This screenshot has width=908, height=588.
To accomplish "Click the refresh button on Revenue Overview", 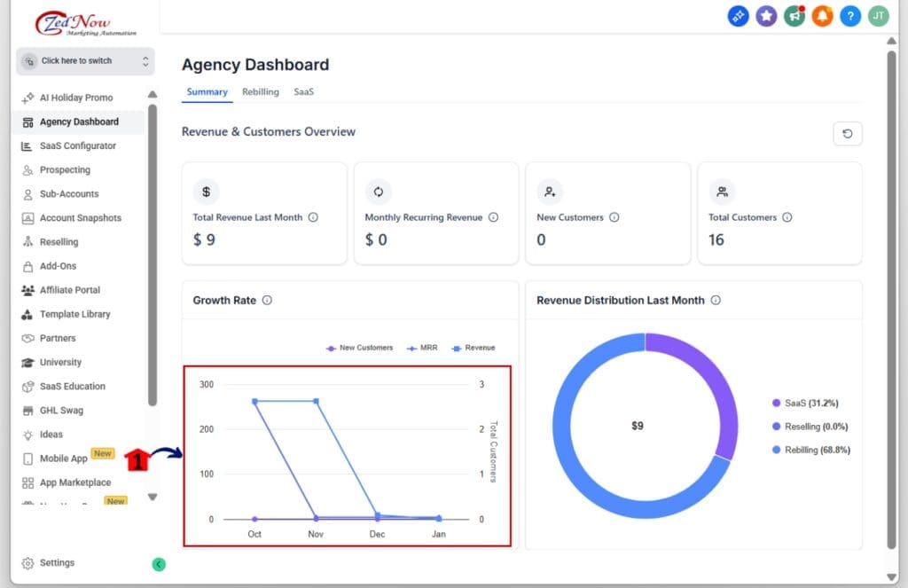I will coord(847,133).
